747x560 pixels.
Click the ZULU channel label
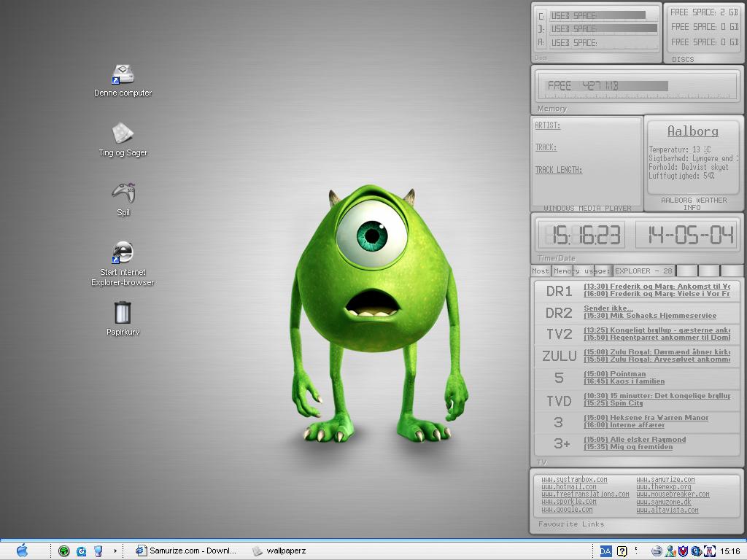point(560,356)
